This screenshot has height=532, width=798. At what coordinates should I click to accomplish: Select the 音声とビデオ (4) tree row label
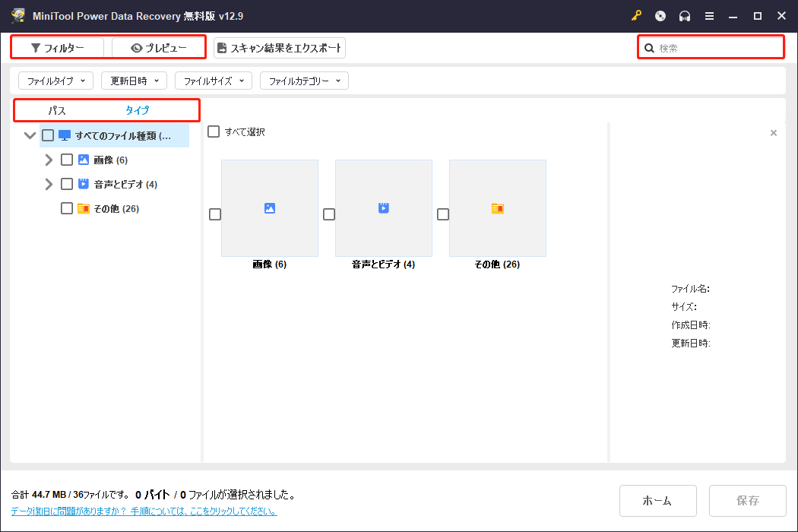125,184
